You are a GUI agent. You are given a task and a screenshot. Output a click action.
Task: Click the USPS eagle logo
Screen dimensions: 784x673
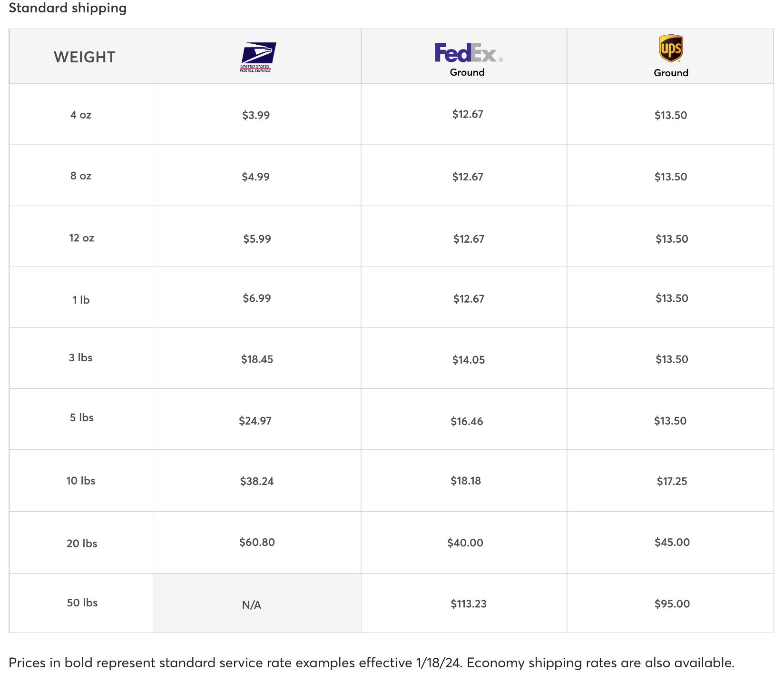point(257,57)
